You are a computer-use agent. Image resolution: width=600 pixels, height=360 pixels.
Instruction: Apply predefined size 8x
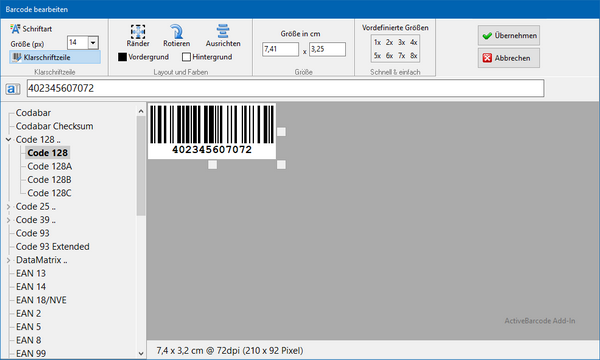[414, 56]
